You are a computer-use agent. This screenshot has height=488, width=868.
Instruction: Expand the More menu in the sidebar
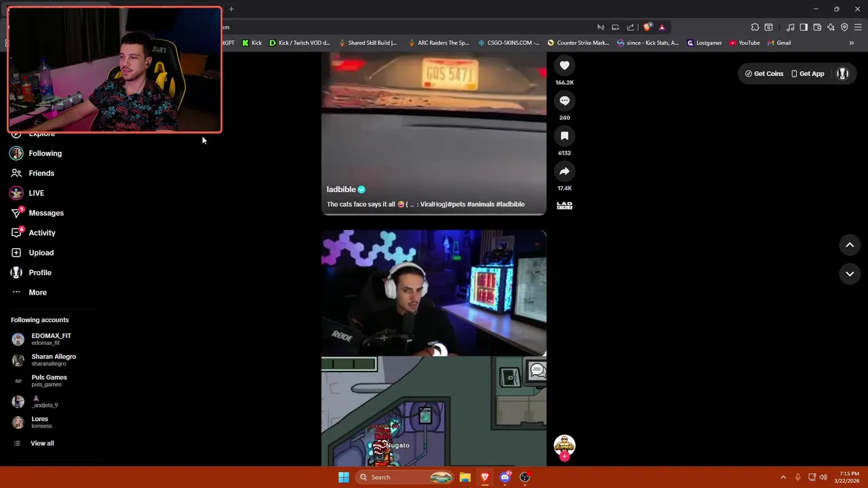pyautogui.click(x=37, y=292)
